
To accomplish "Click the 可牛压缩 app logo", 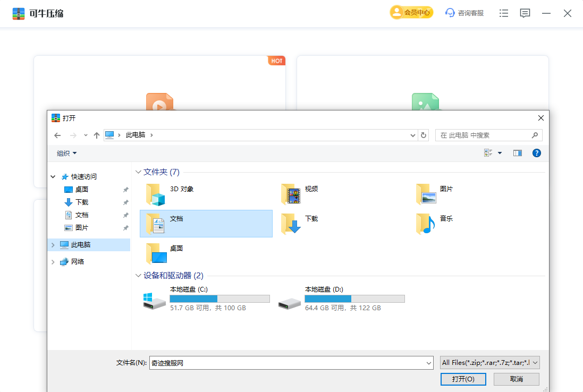I will tap(18, 13).
